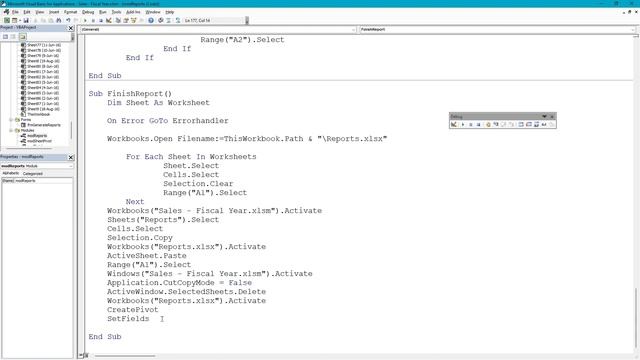Viewport: 640px width, 360px height.
Task: Open the modReports Module properties dropdown
Action: [x=71, y=166]
